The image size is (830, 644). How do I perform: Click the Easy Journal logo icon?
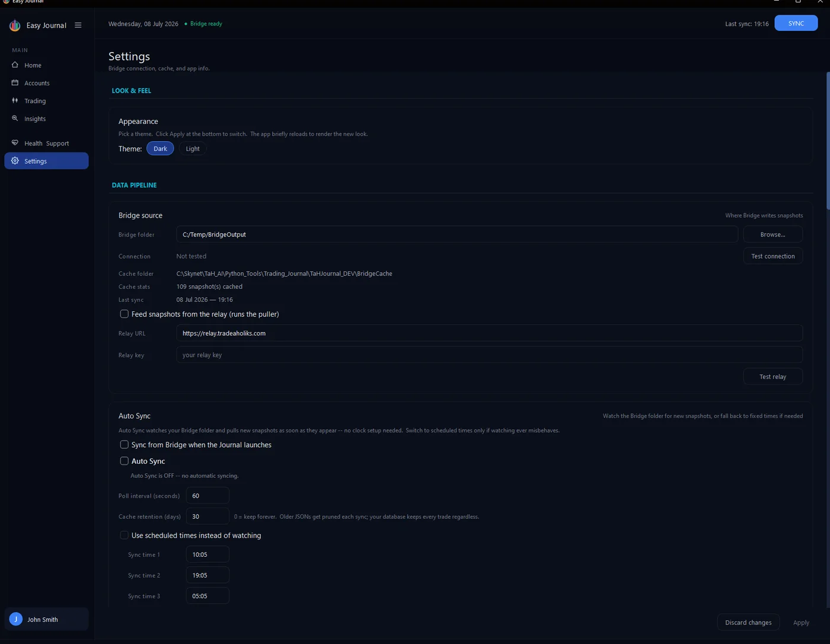pyautogui.click(x=15, y=25)
